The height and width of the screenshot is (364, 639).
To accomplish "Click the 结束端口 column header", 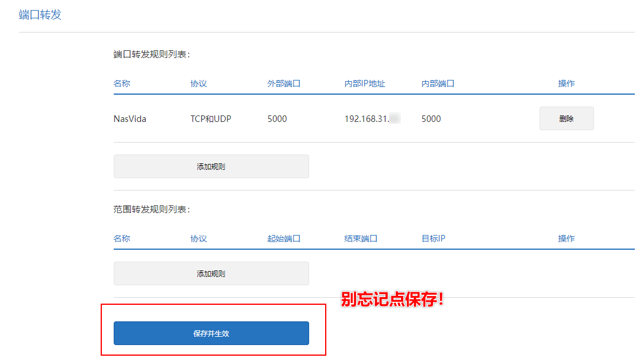I will 361,239.
